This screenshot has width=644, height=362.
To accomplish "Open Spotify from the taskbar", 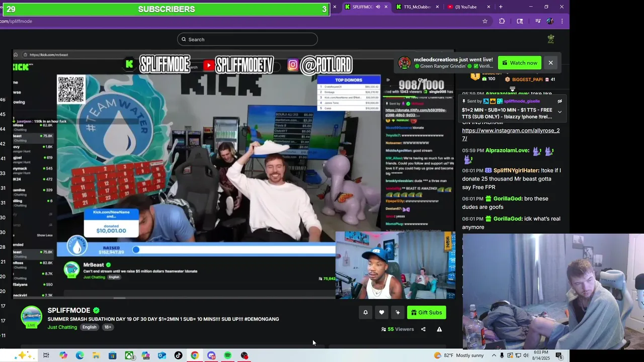I will [227, 355].
